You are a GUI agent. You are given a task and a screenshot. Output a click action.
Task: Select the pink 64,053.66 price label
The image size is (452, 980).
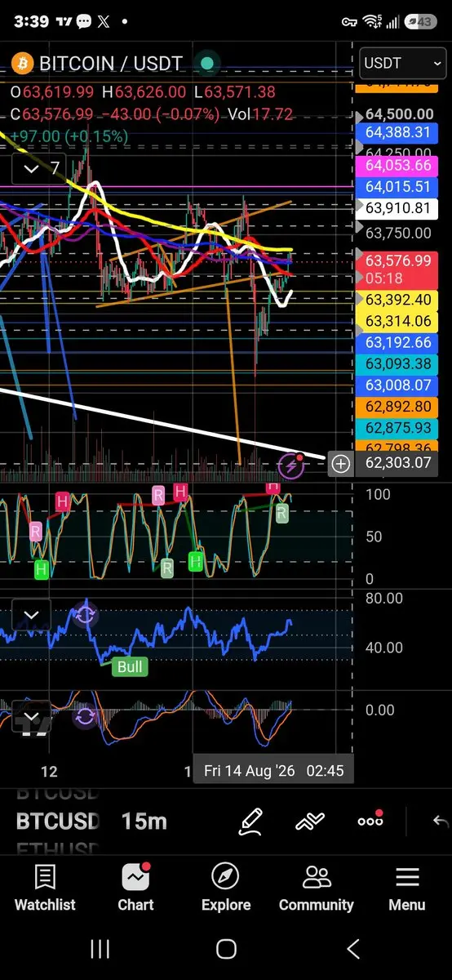397,165
